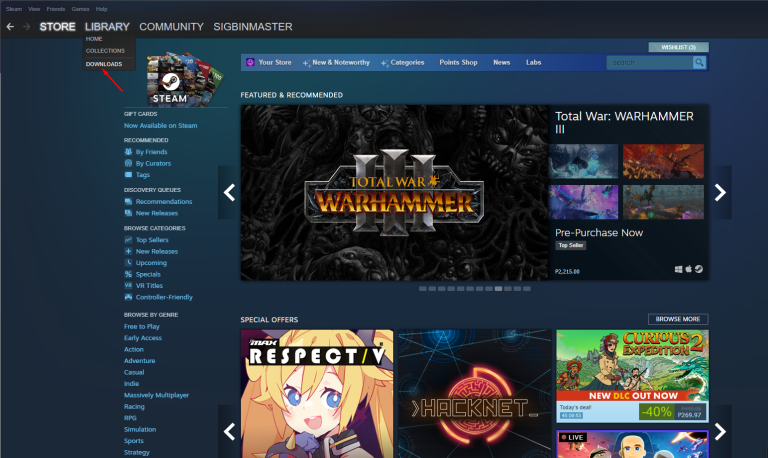Open the Strategy genre link
Image resolution: width=768 pixels, height=458 pixels.
point(137,452)
